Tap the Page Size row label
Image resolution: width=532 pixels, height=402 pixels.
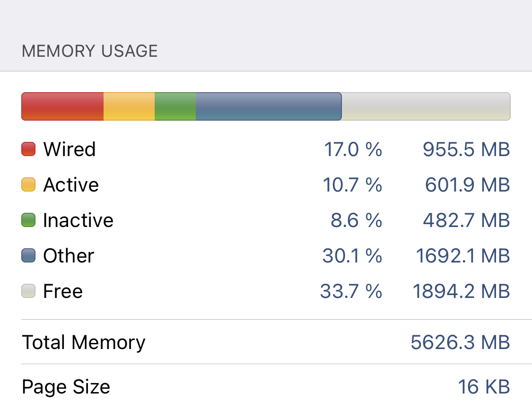(66, 387)
